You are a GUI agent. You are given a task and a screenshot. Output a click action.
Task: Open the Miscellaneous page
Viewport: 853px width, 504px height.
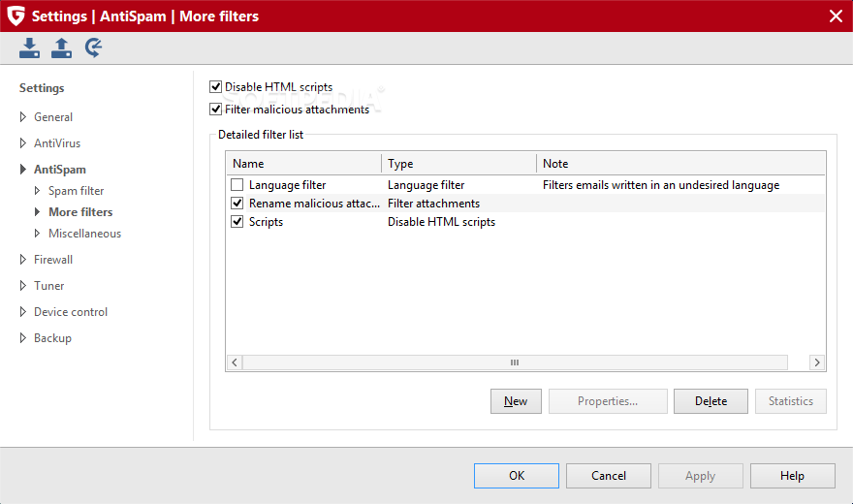coord(85,233)
